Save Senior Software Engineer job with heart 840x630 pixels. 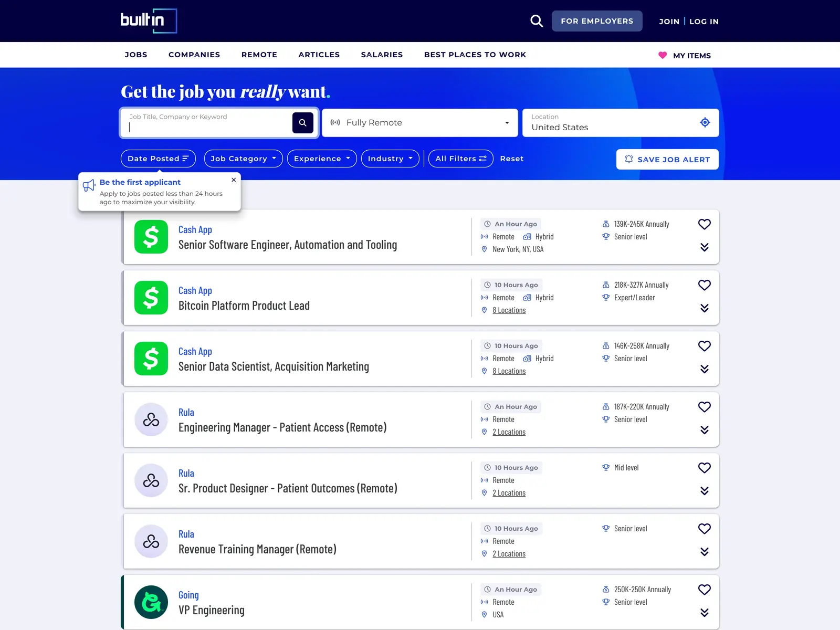click(705, 224)
